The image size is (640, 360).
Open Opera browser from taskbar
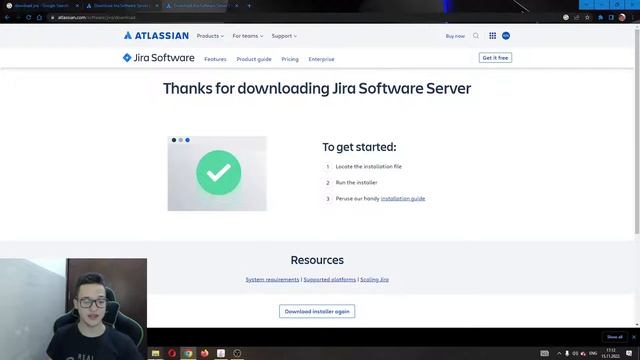pos(172,353)
